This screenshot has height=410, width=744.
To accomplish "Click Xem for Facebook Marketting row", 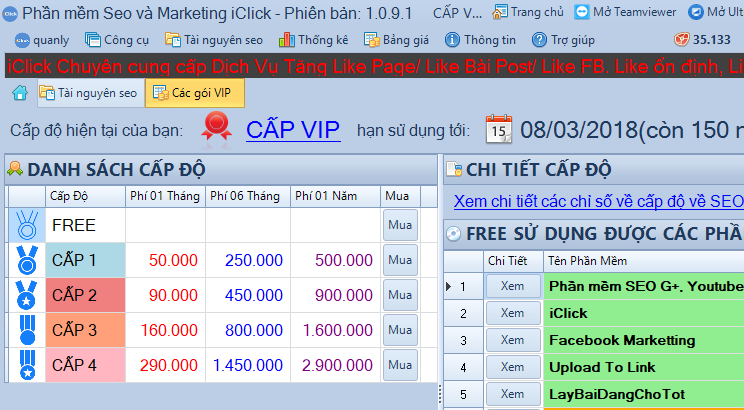I will tap(513, 340).
